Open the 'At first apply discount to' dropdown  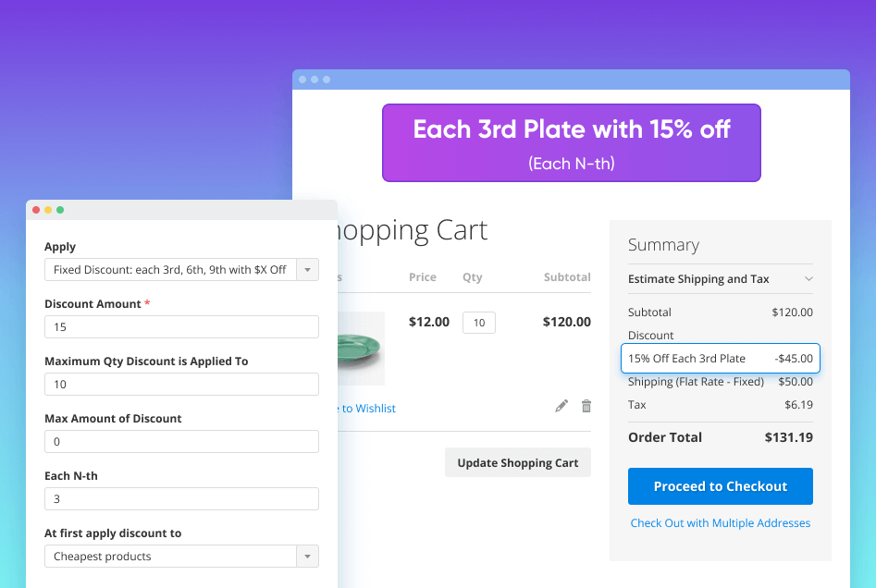point(181,557)
